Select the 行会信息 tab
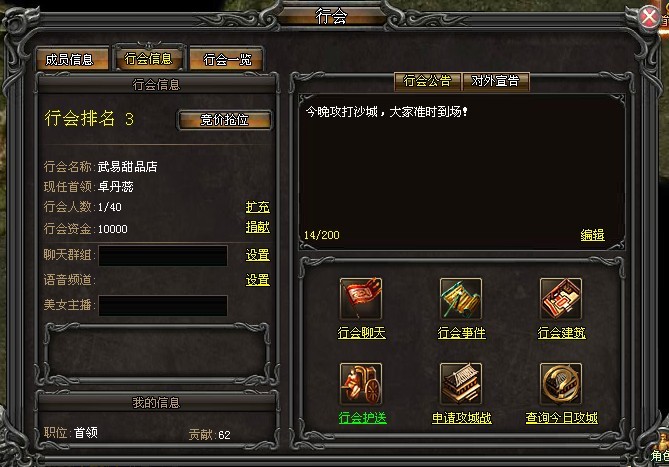 click(148, 58)
